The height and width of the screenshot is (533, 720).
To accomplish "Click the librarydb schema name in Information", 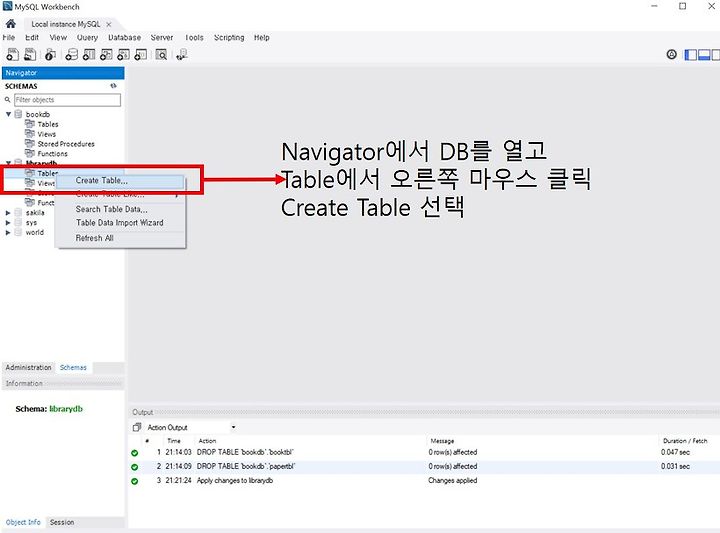I will click(x=66, y=409).
